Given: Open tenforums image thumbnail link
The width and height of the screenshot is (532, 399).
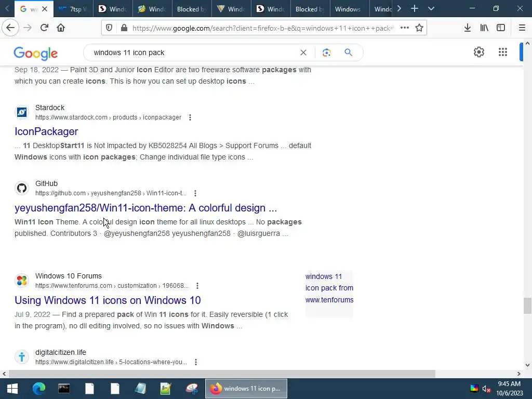Looking at the screenshot, I should (329, 294).
